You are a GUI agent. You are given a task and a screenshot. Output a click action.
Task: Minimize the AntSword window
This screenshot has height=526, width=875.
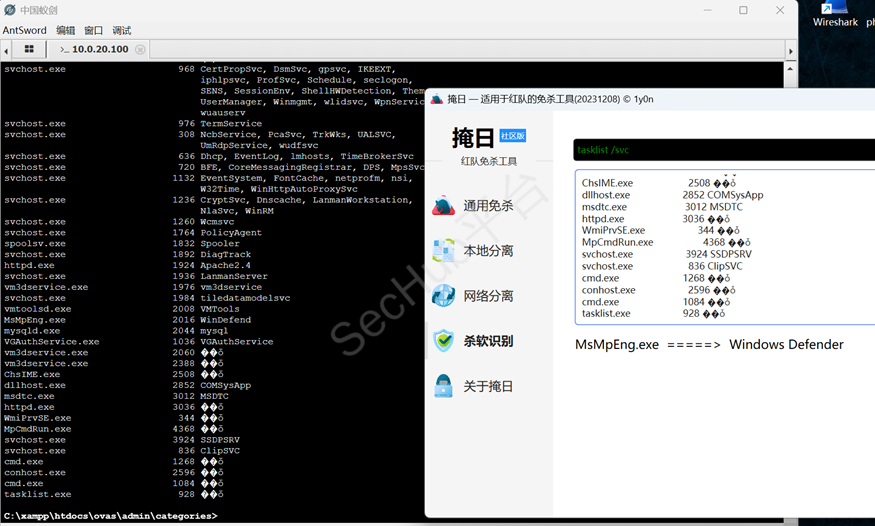point(707,10)
